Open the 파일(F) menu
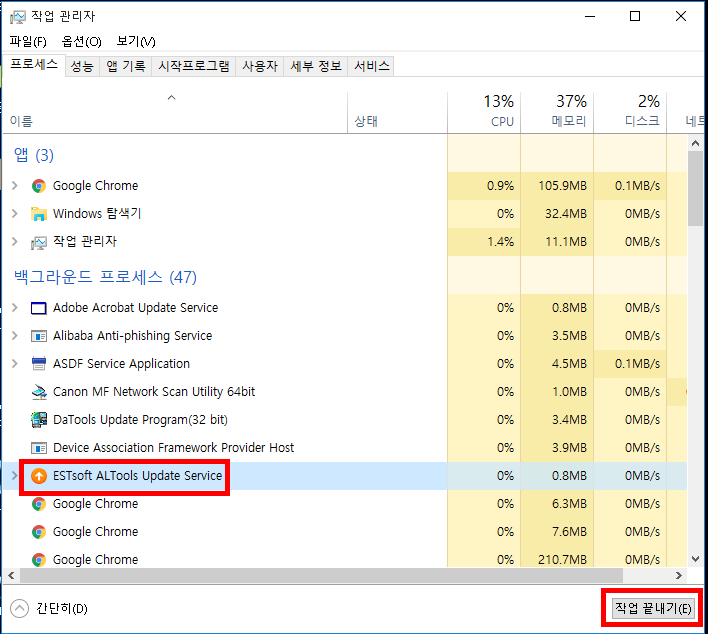The width and height of the screenshot is (708, 634). [x=28, y=42]
